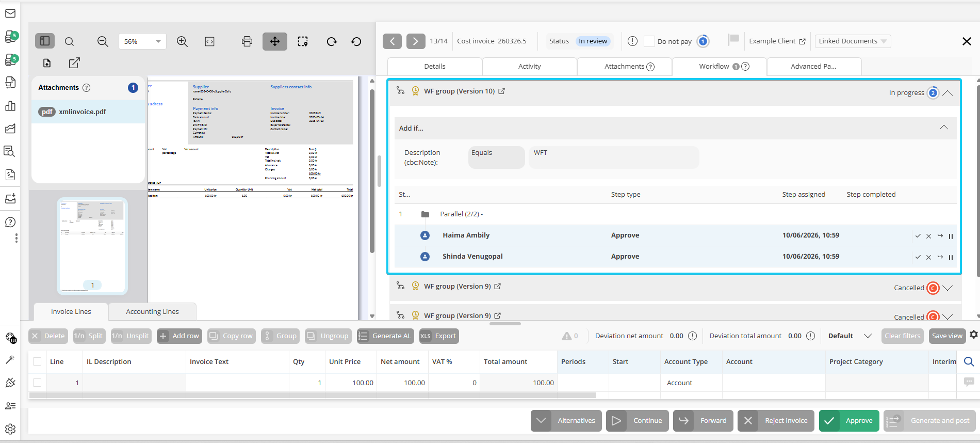Open WF group Version 10 external link
The height and width of the screenshot is (443, 980).
tap(501, 91)
